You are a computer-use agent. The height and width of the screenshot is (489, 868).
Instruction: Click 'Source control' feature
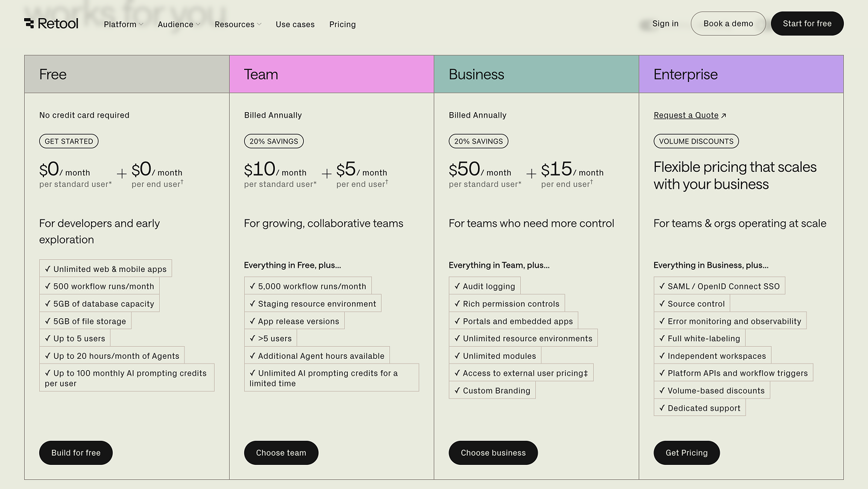click(692, 304)
